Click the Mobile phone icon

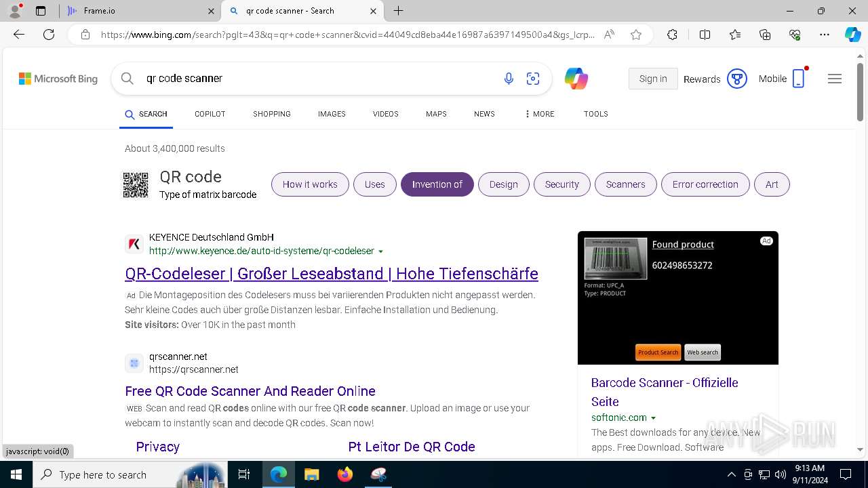799,79
